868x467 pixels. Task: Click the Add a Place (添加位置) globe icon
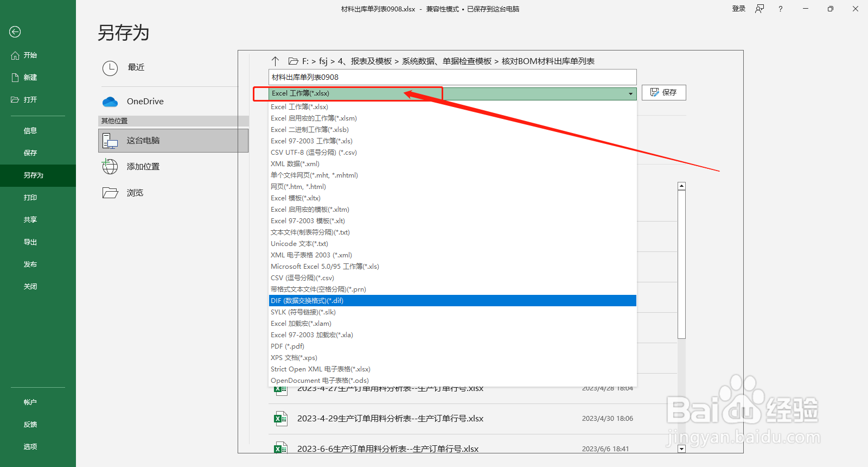110,167
